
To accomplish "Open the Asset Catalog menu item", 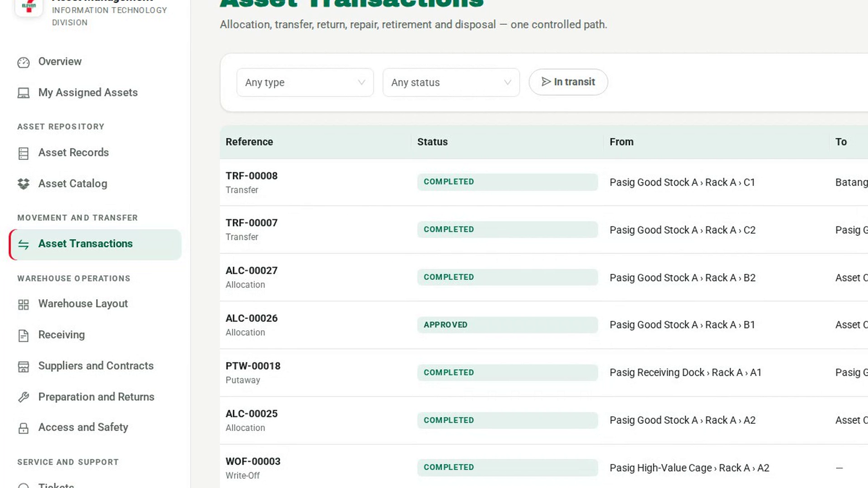I will click(x=95, y=184).
